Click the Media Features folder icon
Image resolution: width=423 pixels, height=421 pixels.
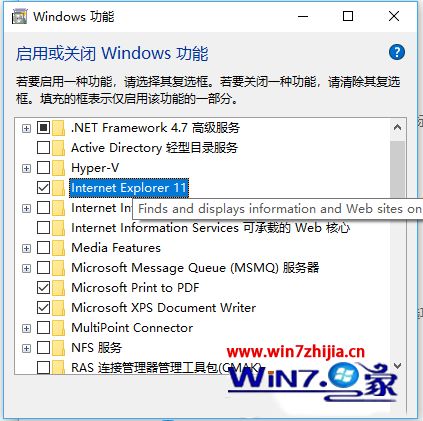[x=59, y=248]
